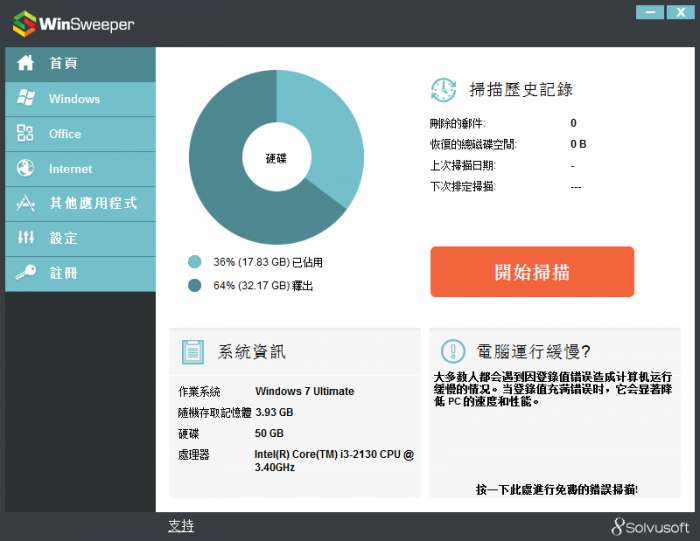
Task: Start scan with 開始掃描 button
Action: tap(532, 272)
